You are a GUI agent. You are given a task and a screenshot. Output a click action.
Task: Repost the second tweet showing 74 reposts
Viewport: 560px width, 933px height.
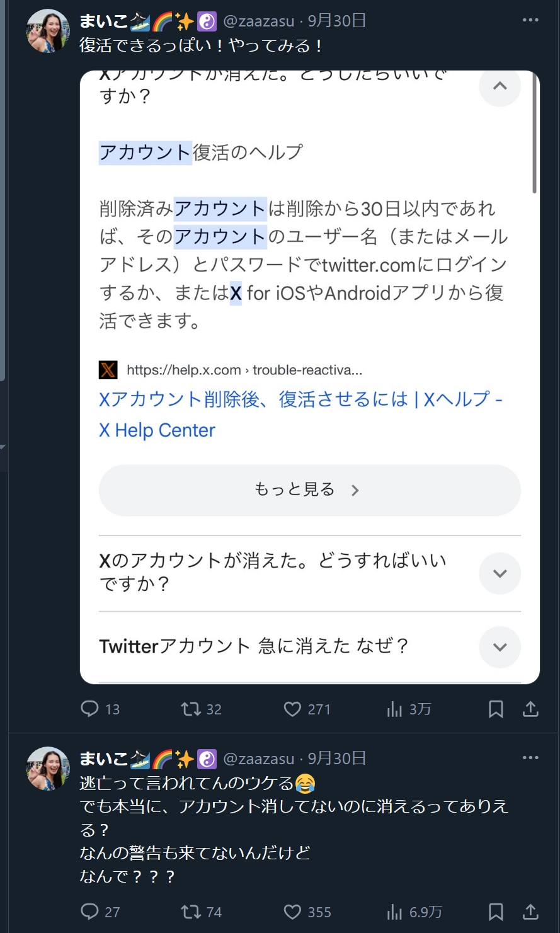[190, 912]
